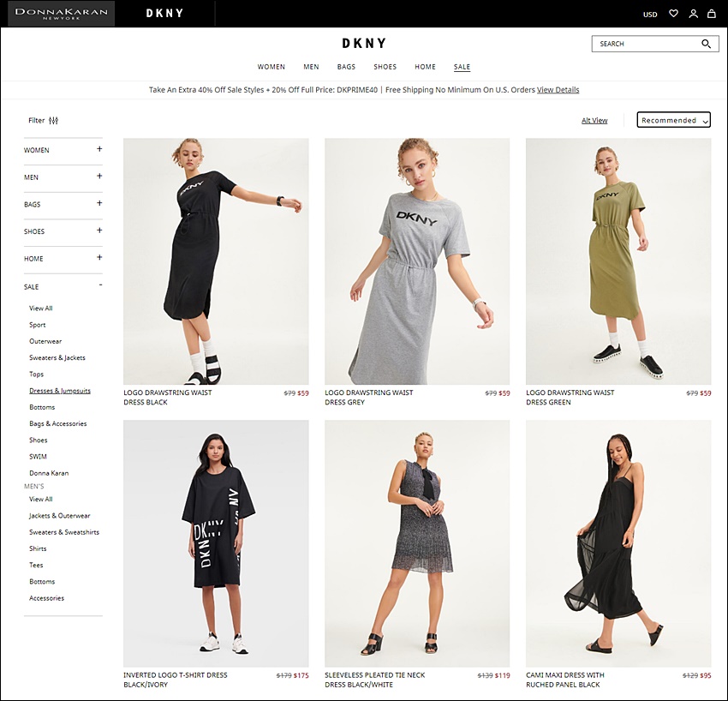Click the centered DKNY site logo
The width and height of the screenshot is (728, 701).
pos(364,43)
